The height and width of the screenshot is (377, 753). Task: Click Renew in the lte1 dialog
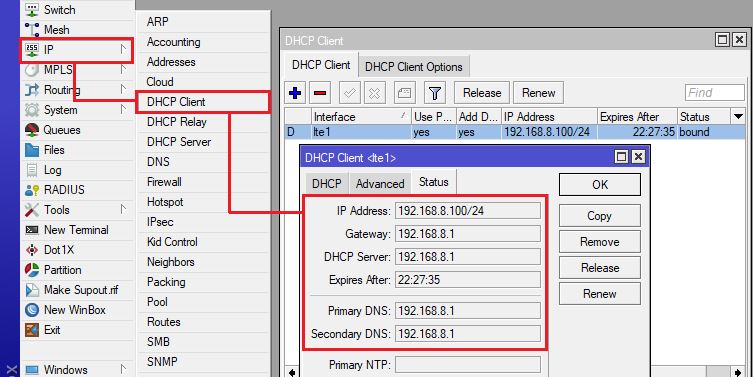click(600, 293)
